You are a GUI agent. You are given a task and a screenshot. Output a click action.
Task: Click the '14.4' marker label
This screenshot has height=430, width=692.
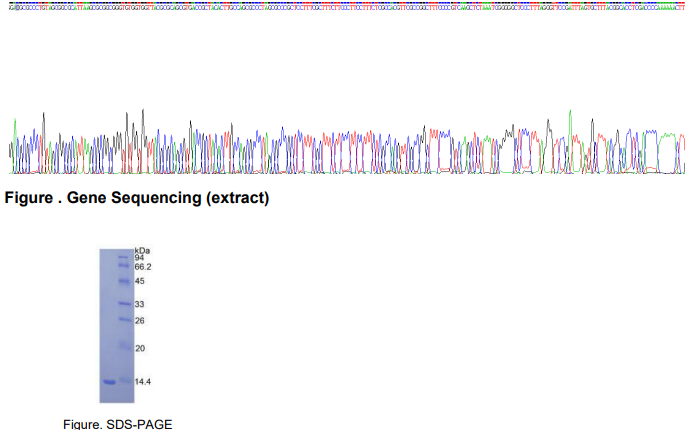143,381
